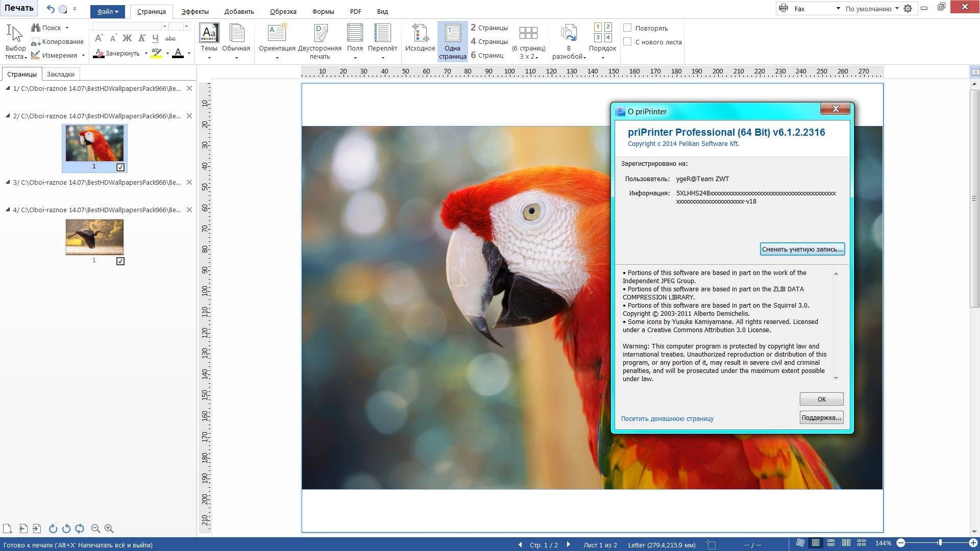Click the zoom slider handle in status bar
This screenshot has width=980, height=551.
tap(940, 543)
